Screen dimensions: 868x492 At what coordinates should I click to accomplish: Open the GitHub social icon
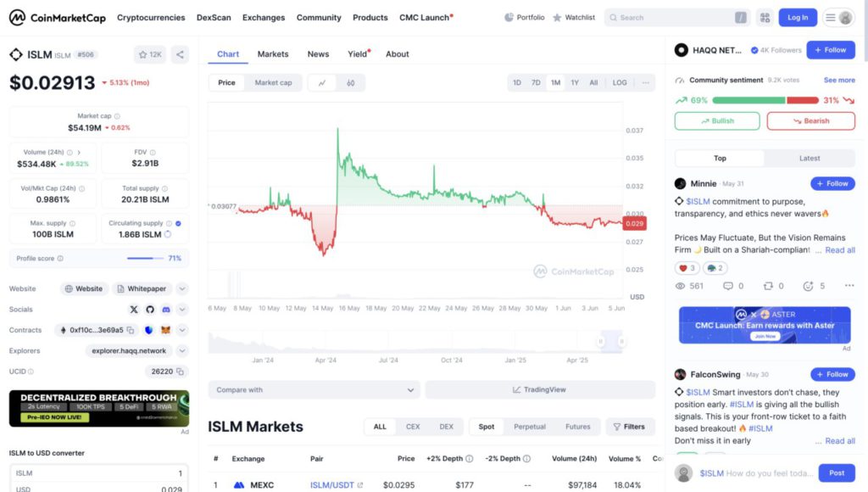coord(149,309)
